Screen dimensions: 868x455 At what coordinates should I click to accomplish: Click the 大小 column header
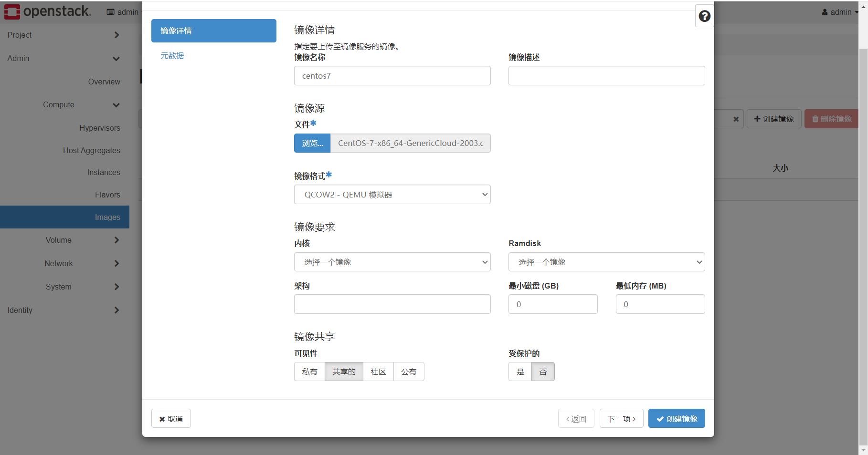780,168
